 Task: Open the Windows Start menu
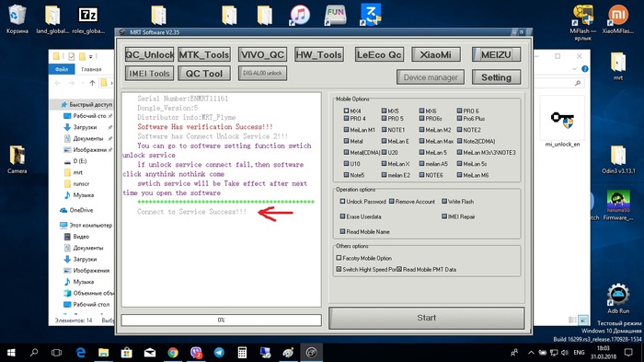point(11,353)
